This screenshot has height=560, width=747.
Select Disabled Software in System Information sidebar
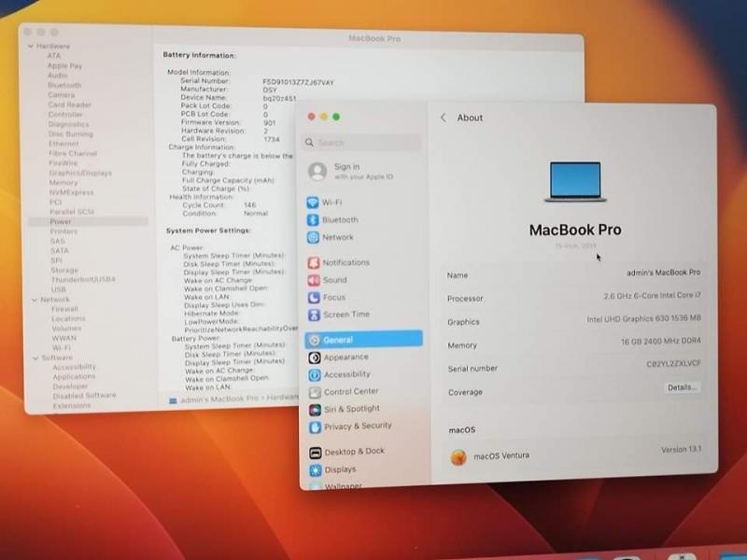84,396
